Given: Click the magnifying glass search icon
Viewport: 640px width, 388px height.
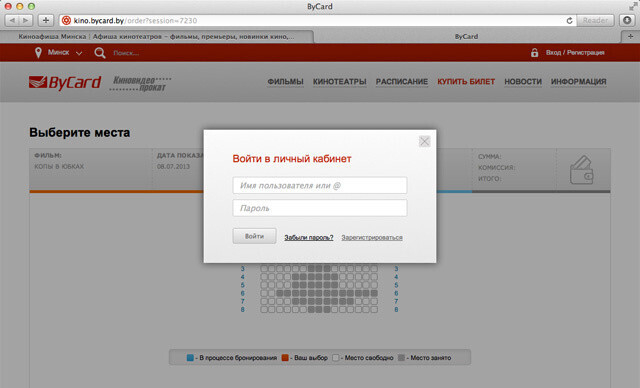Looking at the screenshot, I should (100, 53).
